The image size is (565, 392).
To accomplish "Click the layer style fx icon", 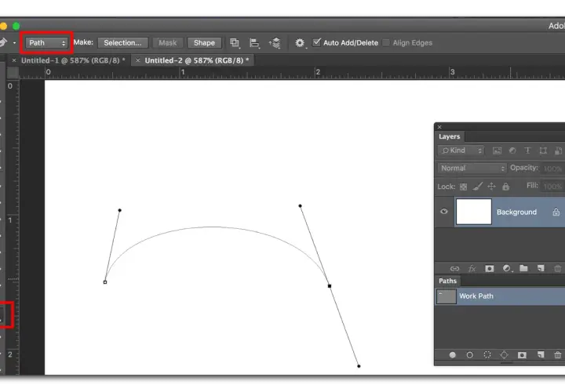I will 472,269.
